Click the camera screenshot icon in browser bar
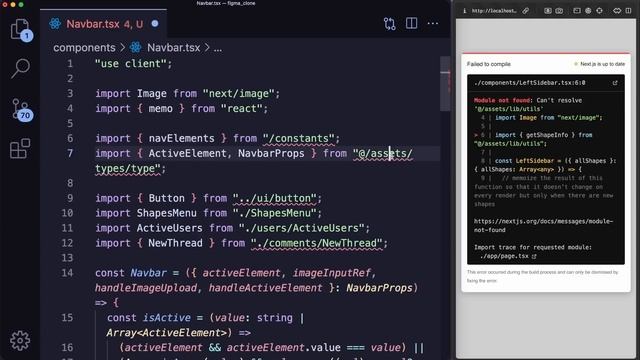The height and width of the screenshot is (360, 640). (x=559, y=11)
